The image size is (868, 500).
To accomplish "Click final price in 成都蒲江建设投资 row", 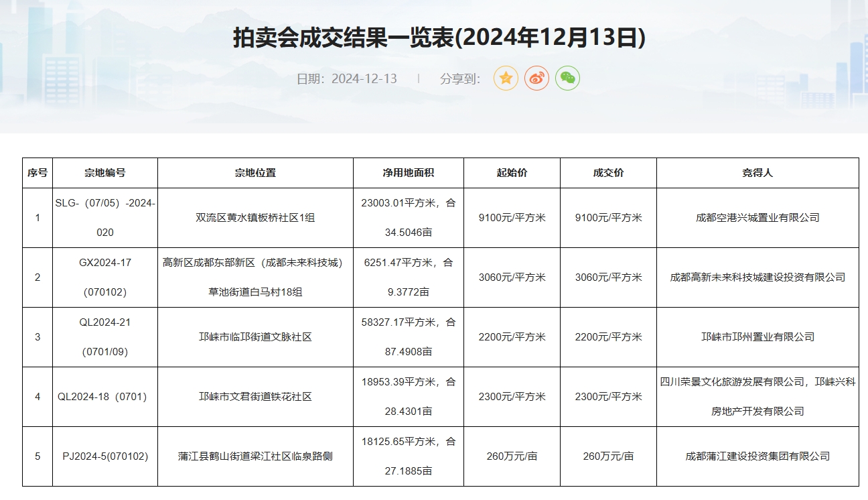I will [608, 456].
